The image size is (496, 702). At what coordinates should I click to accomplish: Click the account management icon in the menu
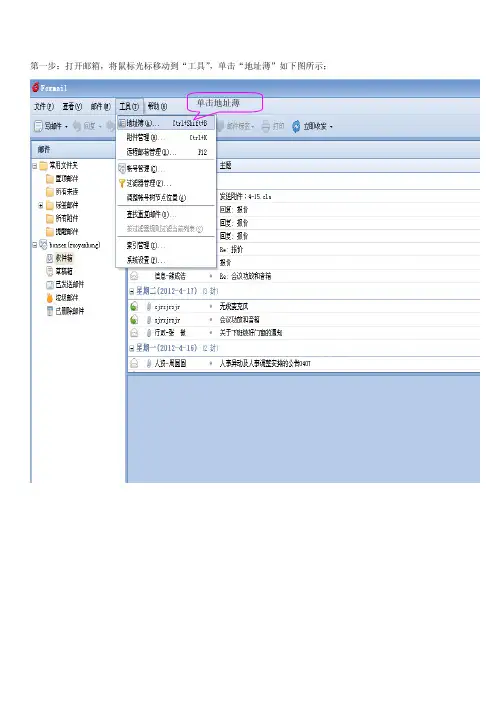(121, 169)
